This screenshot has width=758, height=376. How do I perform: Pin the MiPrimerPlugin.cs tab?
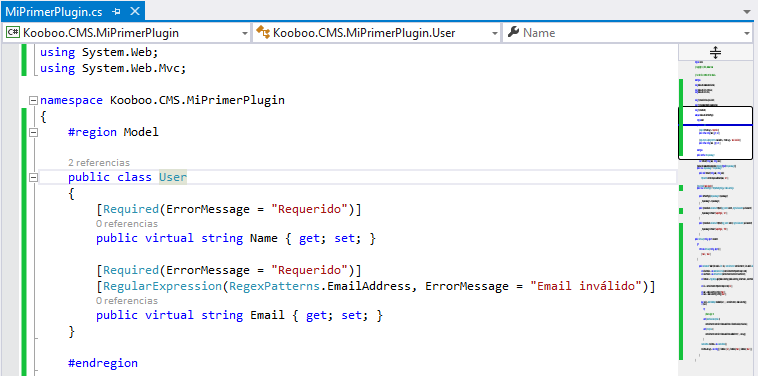(116, 11)
